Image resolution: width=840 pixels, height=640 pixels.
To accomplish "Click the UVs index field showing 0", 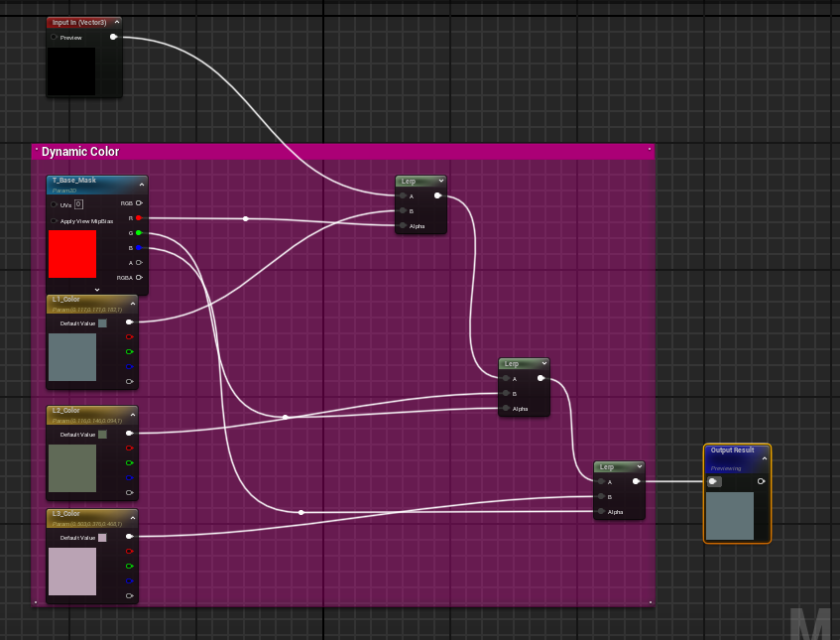I will [x=78, y=204].
